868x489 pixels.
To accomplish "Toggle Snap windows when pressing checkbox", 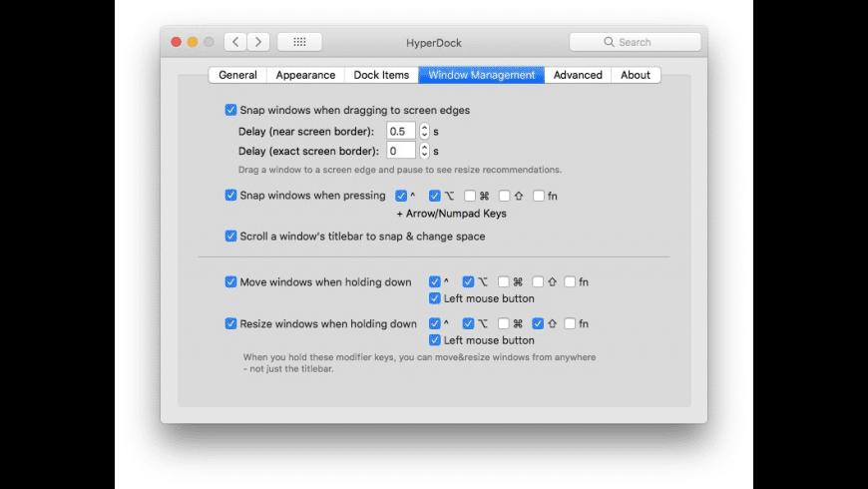I will (x=230, y=195).
